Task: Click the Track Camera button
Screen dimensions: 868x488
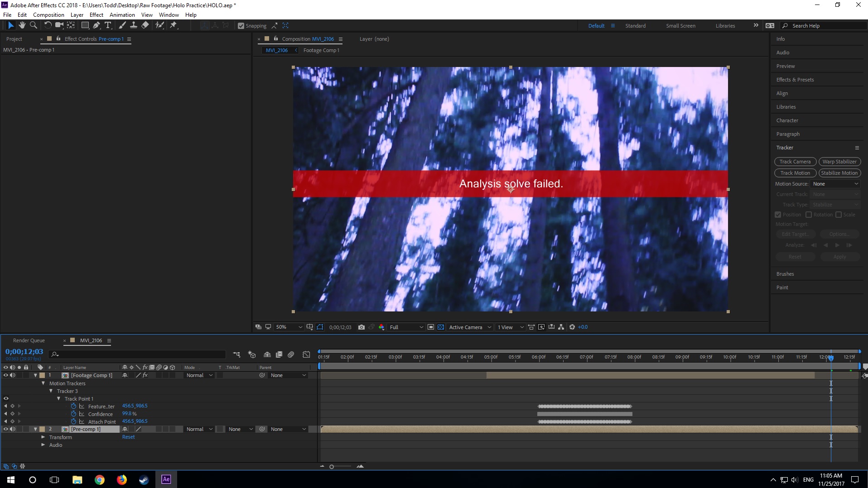Action: [795, 162]
